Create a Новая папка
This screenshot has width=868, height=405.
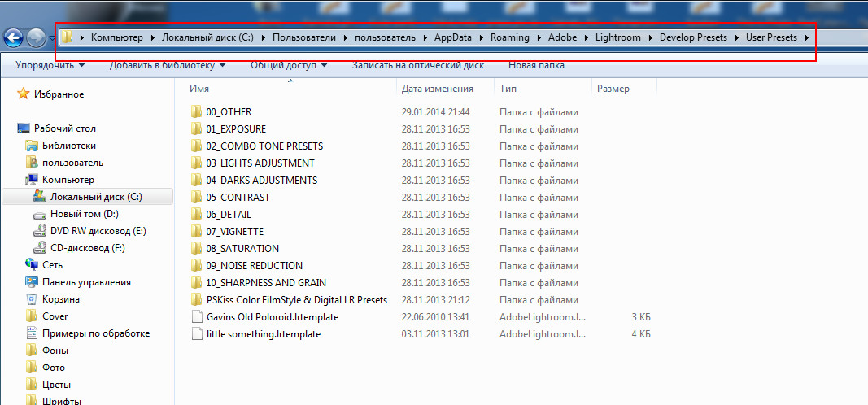coord(536,65)
